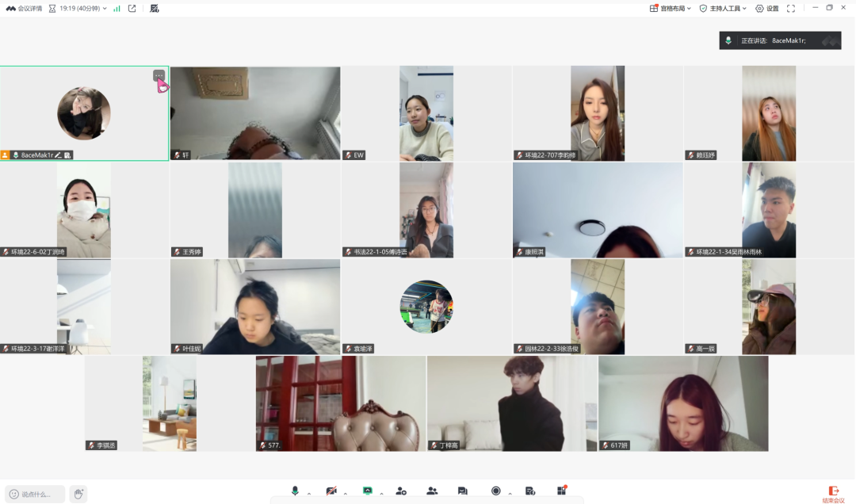Screen dimensions: 856x504
Task: Expand the 19:19 meeting timer dropdown
Action: pyautogui.click(x=78, y=8)
